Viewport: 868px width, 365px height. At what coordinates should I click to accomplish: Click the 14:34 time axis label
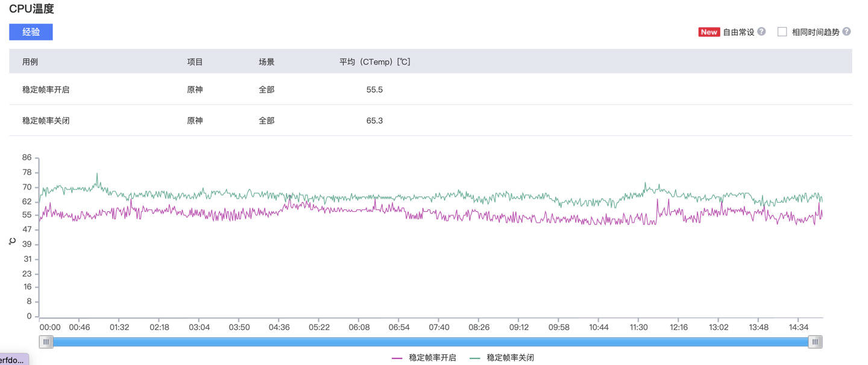point(798,327)
